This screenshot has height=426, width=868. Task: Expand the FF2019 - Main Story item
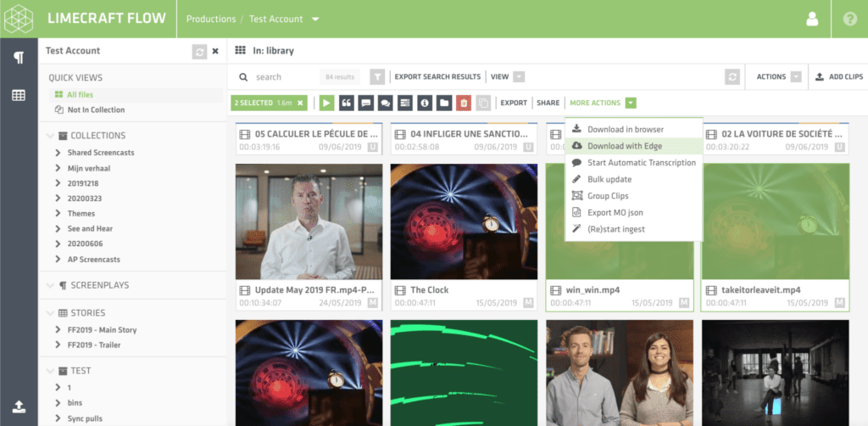pyautogui.click(x=58, y=329)
